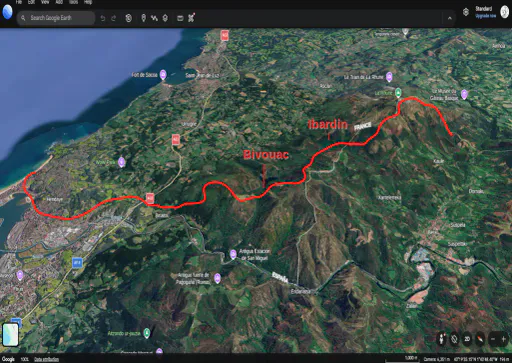This screenshot has height=363, width=512.
Task: Click the Hendaye town label
Action: click(x=55, y=199)
